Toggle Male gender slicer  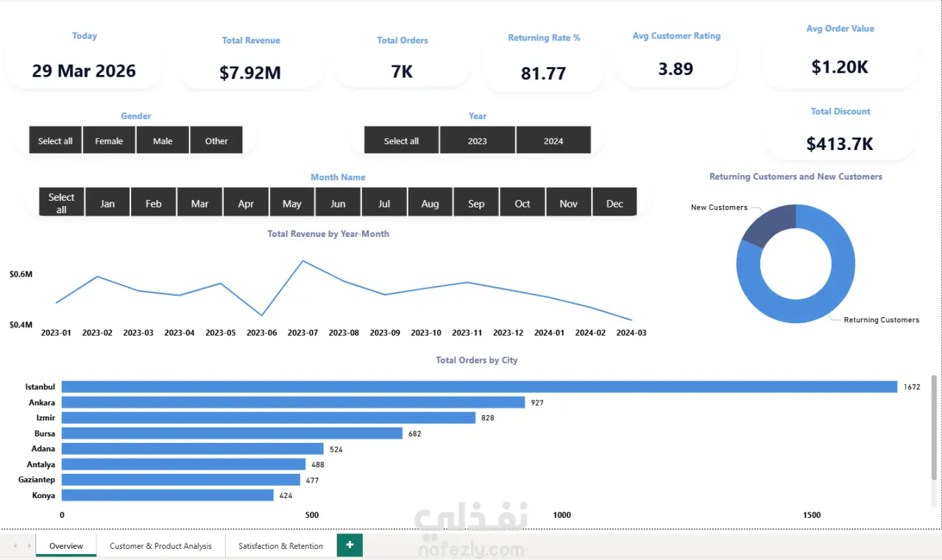[x=163, y=141]
